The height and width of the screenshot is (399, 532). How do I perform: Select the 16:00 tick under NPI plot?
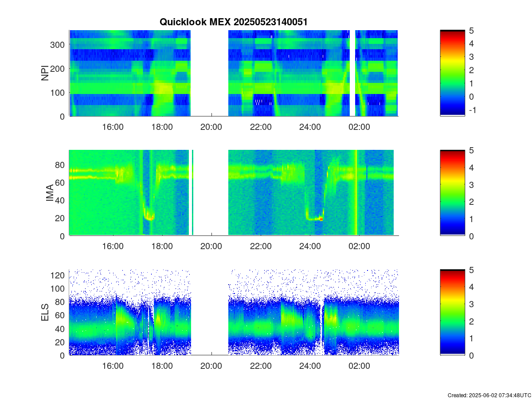pyautogui.click(x=113, y=127)
